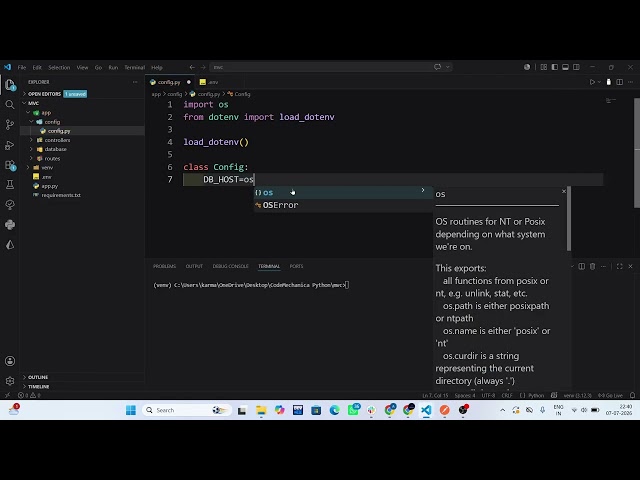Open the Run and Debug view
Viewport: 640px width, 480px height.
pyautogui.click(x=10, y=145)
